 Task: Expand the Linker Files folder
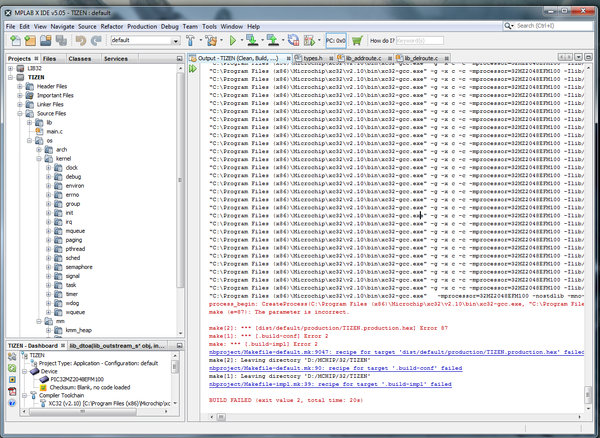coord(20,104)
